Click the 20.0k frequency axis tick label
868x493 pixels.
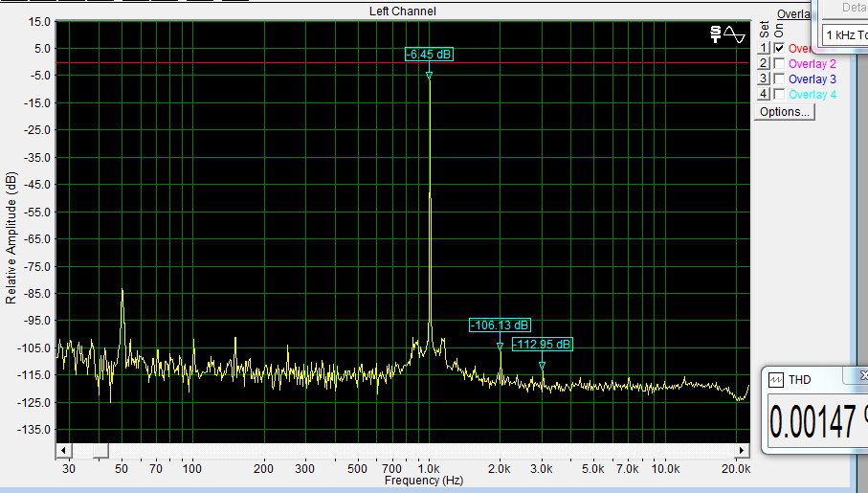736,469
